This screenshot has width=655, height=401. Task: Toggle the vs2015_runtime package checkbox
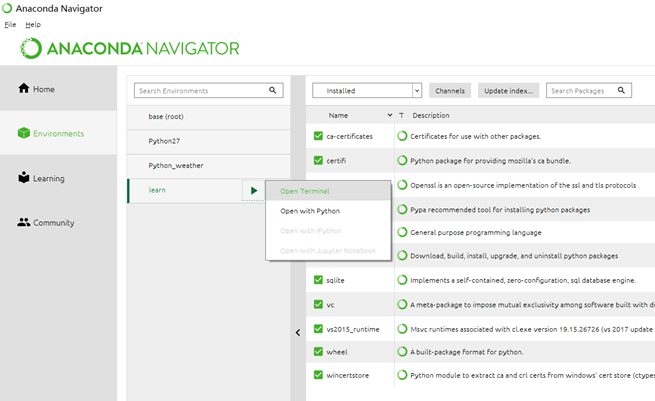(318, 329)
